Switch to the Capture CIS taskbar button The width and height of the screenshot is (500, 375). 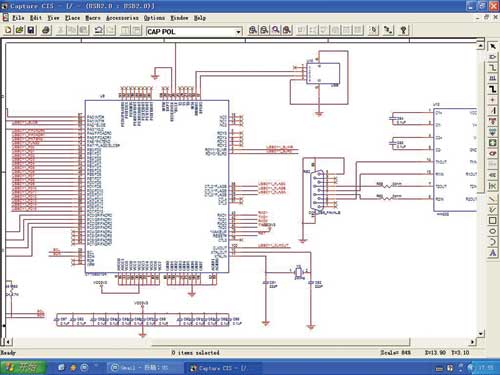[222, 368]
